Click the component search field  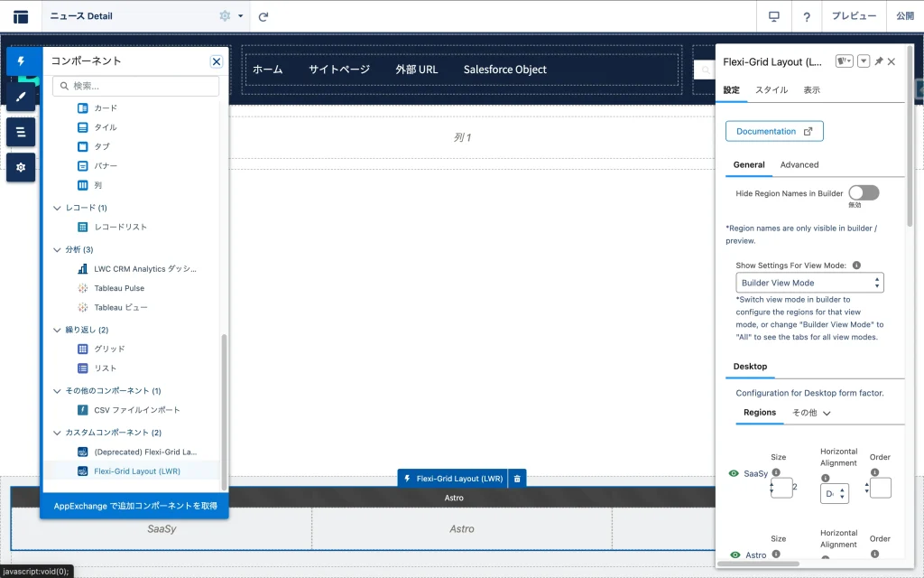135,86
